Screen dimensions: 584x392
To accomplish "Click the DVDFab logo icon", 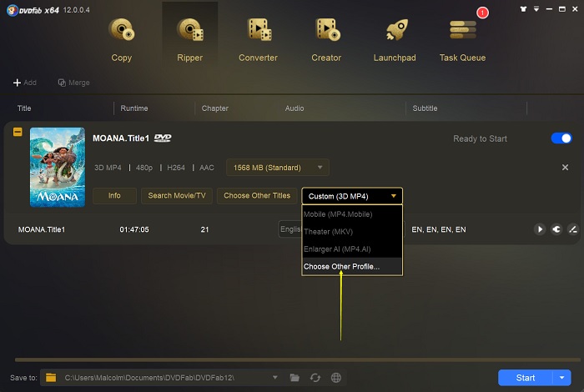I will click(x=13, y=10).
